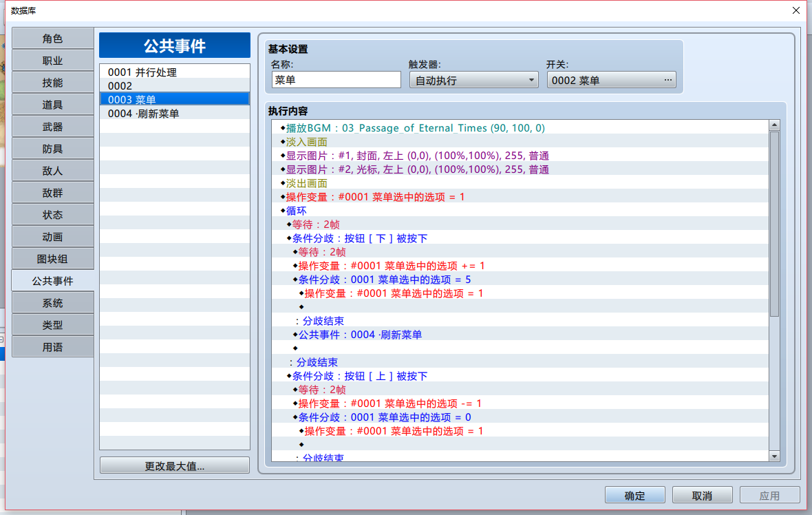Open the 技能 tab

(x=52, y=83)
